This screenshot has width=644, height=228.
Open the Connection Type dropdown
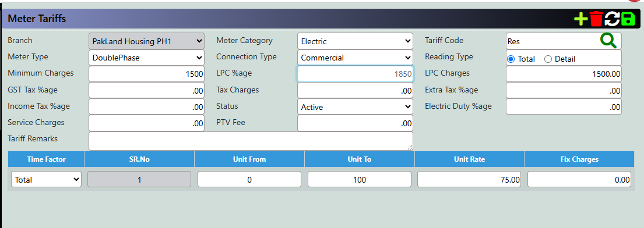coord(356,58)
